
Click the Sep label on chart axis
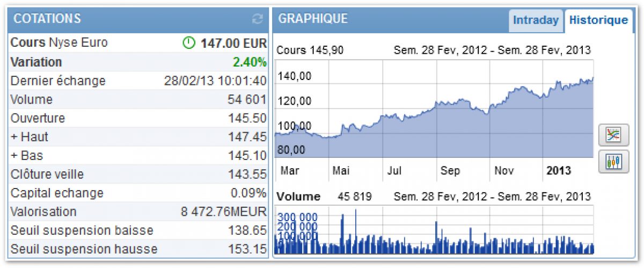450,171
